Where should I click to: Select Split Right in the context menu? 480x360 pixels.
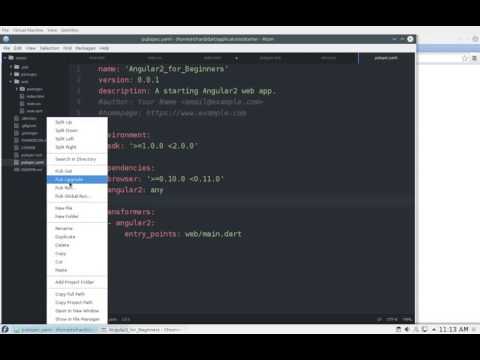[77, 147]
